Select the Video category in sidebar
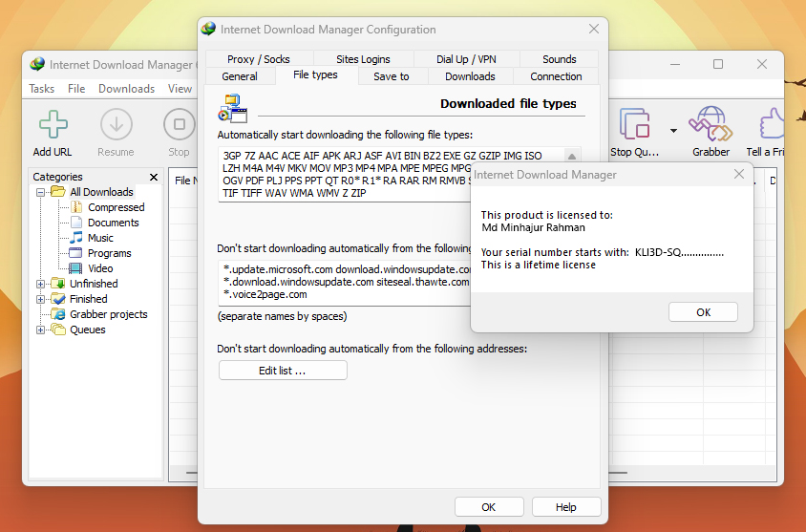The image size is (806, 532). [x=100, y=268]
